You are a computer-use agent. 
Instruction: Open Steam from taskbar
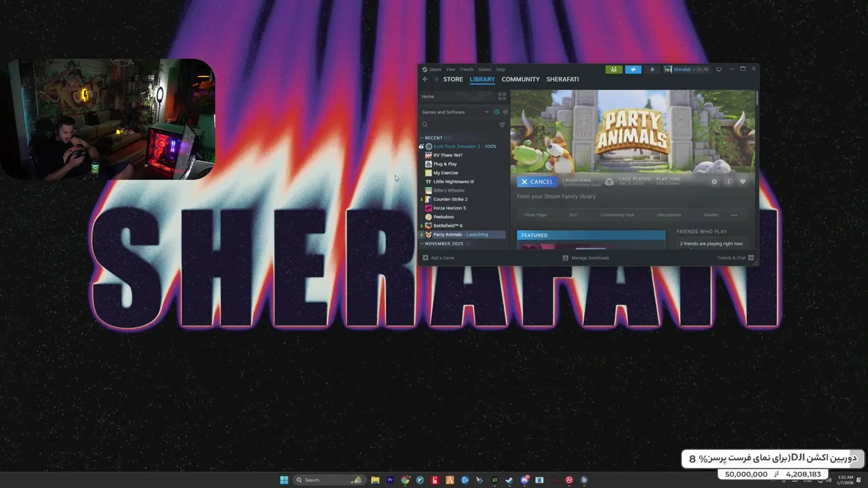509,480
